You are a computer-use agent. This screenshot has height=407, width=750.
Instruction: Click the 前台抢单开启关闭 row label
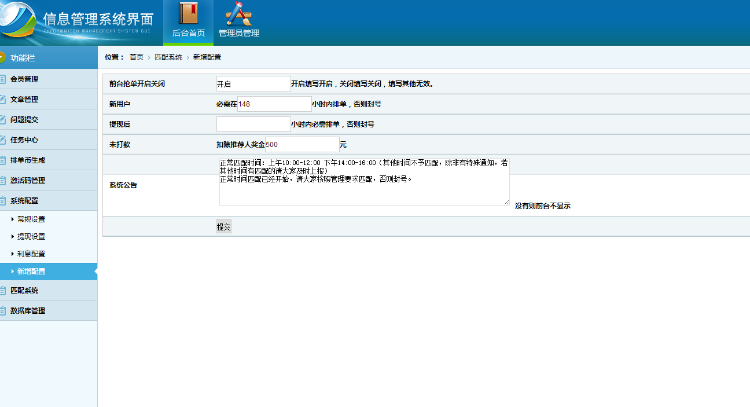(137, 84)
